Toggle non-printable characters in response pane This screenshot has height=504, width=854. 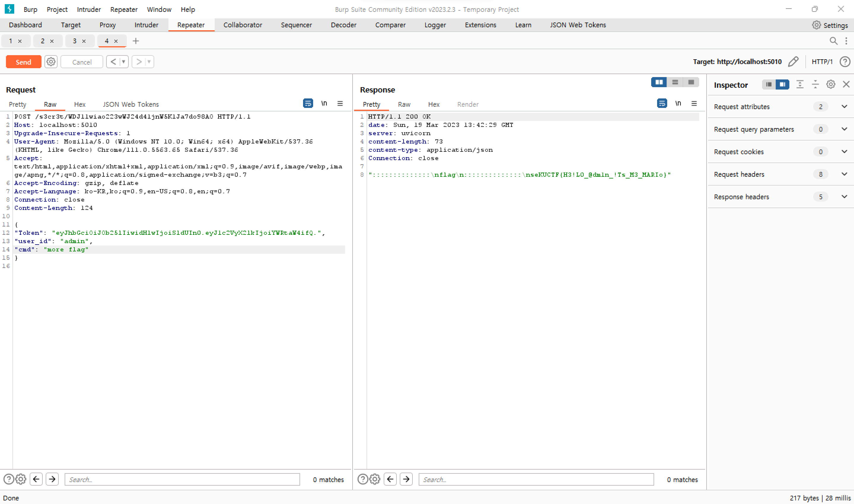pos(678,103)
